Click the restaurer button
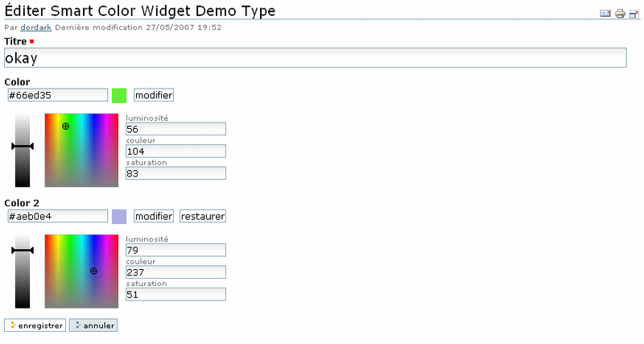 203,216
